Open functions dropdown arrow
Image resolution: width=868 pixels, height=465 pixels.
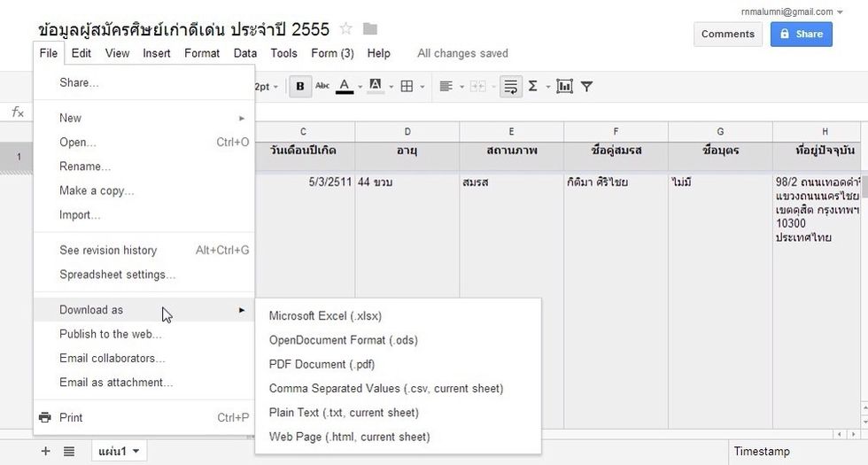tap(548, 87)
